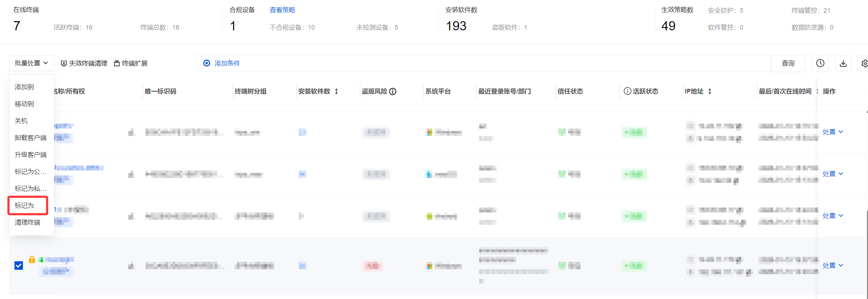The width and height of the screenshot is (868, 299).
Task: Open the settings gear icon
Action: (x=864, y=63)
